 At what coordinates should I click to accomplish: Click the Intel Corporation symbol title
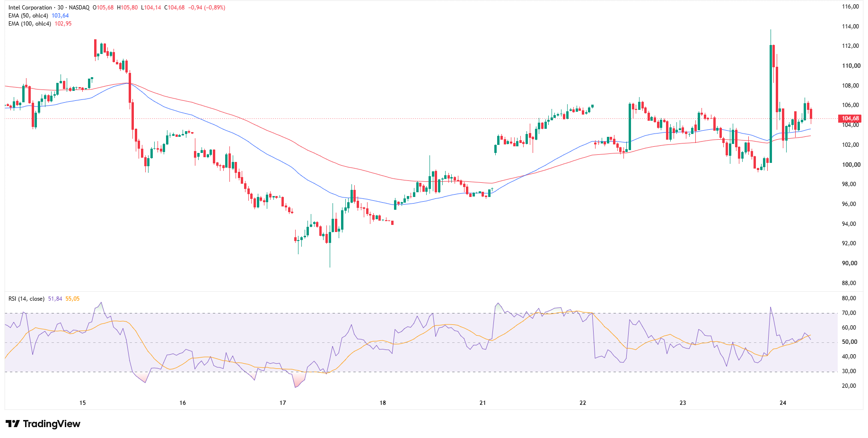(x=30, y=8)
